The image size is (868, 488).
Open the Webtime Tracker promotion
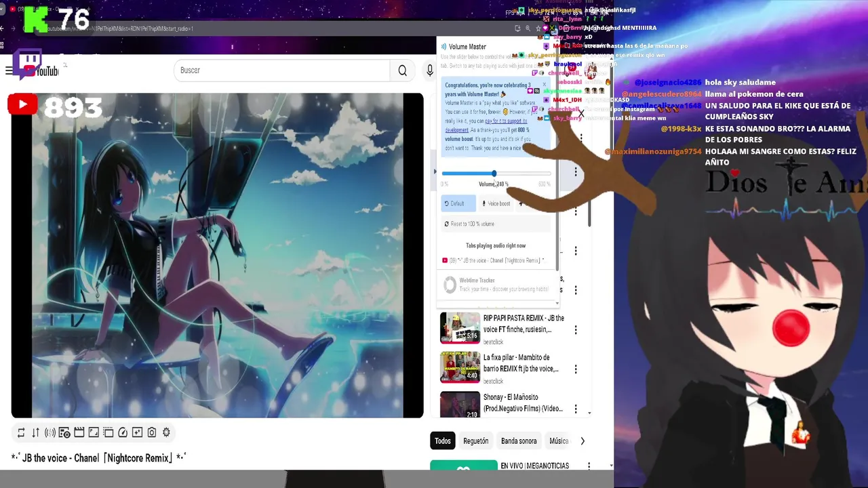pos(497,285)
